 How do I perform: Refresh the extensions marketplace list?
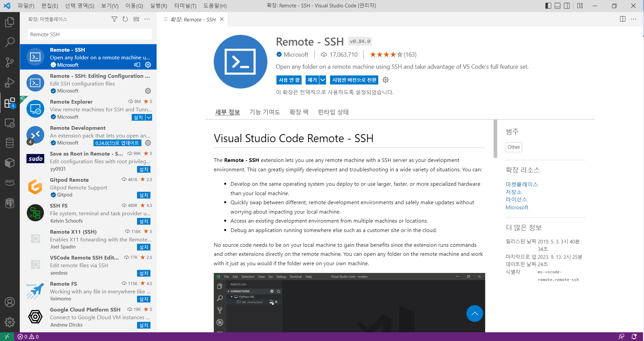tap(125, 19)
